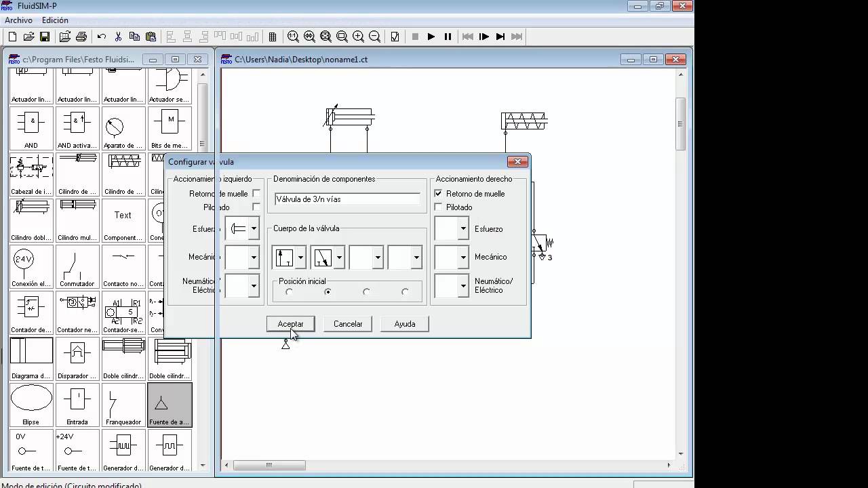Pick the Text component tile

[123, 220]
